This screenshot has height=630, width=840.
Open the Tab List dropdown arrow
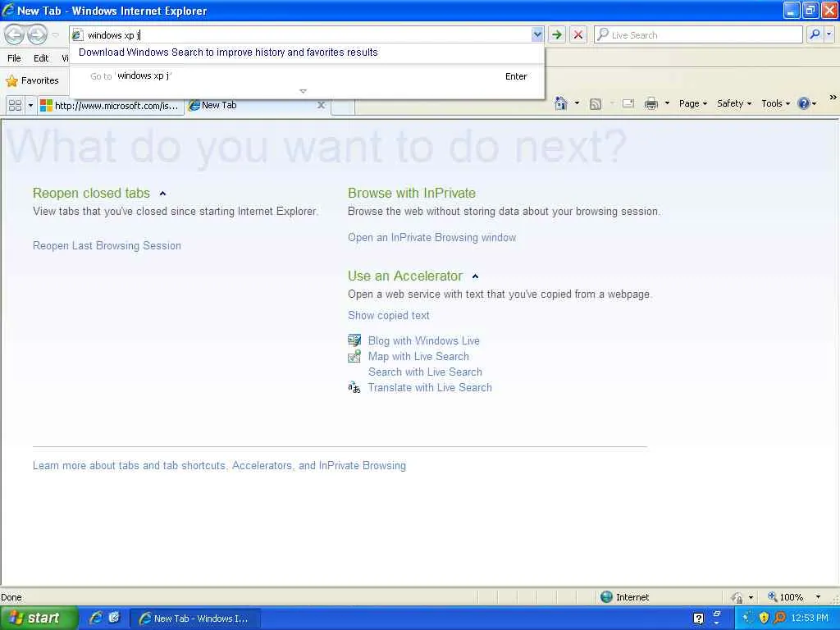click(30, 106)
